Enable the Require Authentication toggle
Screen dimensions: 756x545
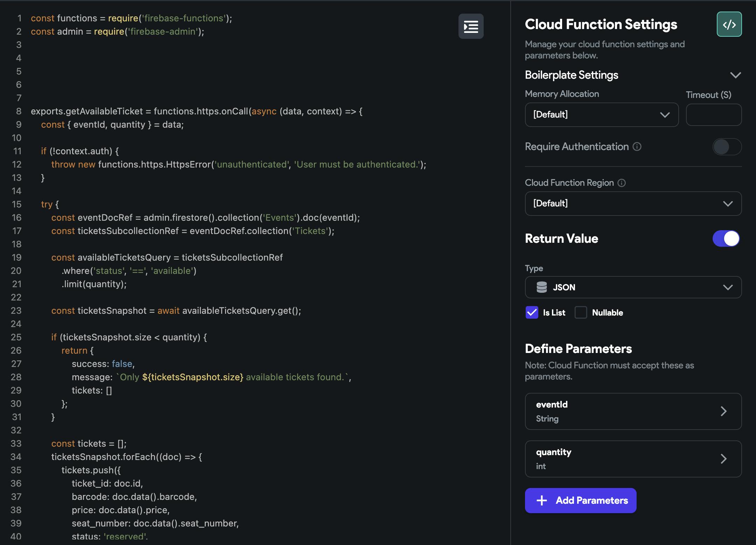(x=727, y=147)
